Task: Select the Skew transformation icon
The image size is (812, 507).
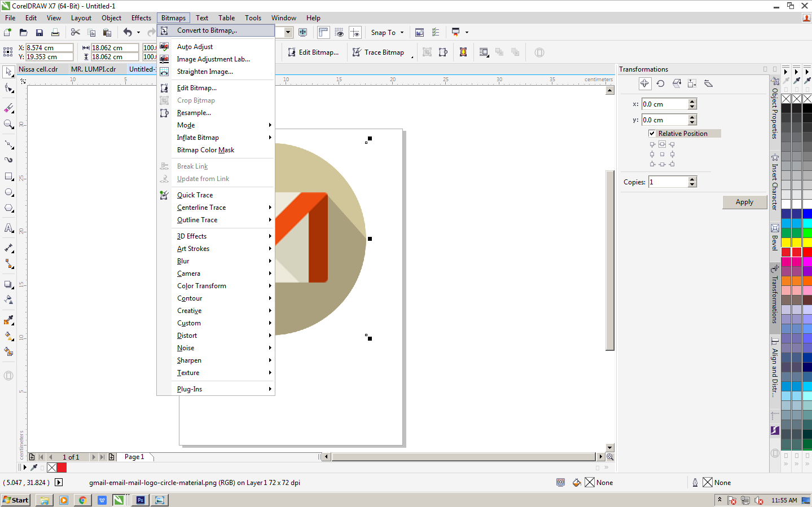Action: tap(708, 83)
